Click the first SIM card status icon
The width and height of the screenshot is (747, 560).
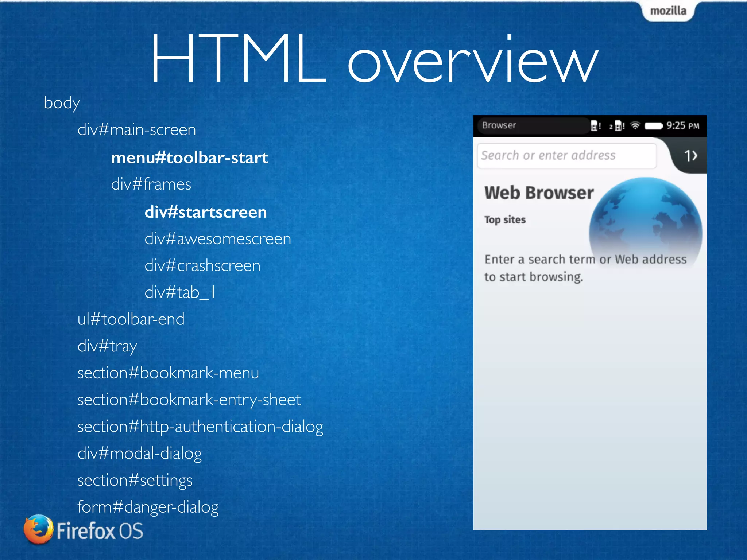[596, 126]
